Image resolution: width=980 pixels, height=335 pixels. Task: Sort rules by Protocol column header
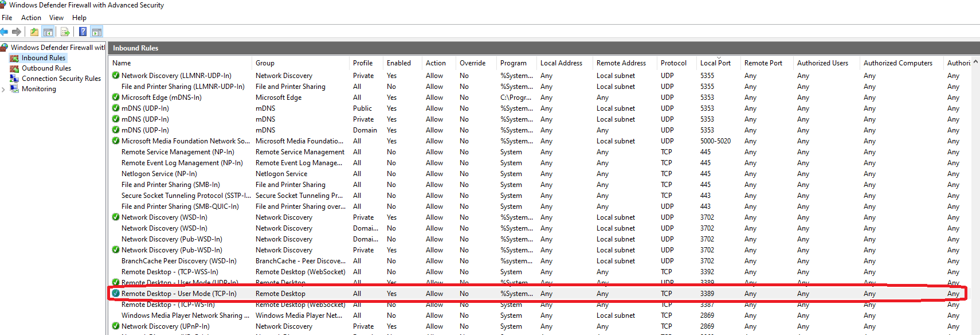tap(673, 63)
